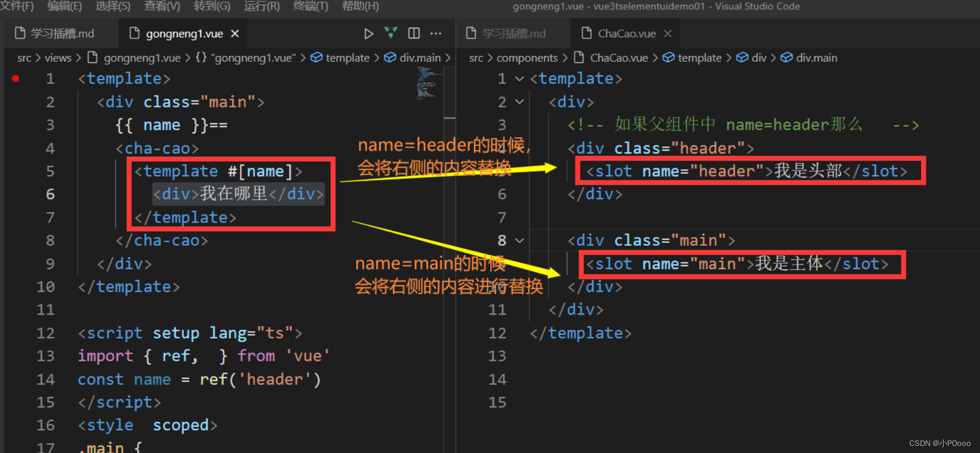
Task: Select the gongneng1.vue tab
Action: coord(182,34)
